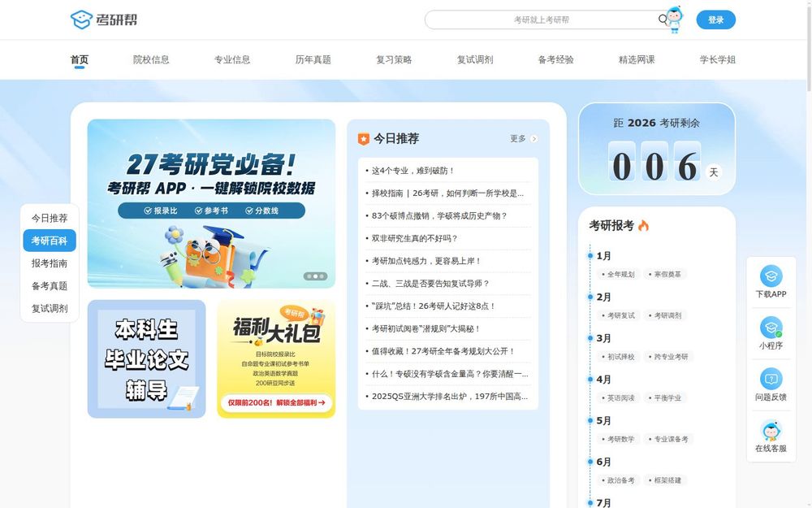Open article 择校指南 | 26考研
The height and width of the screenshot is (508, 812).
pyautogui.click(x=447, y=193)
